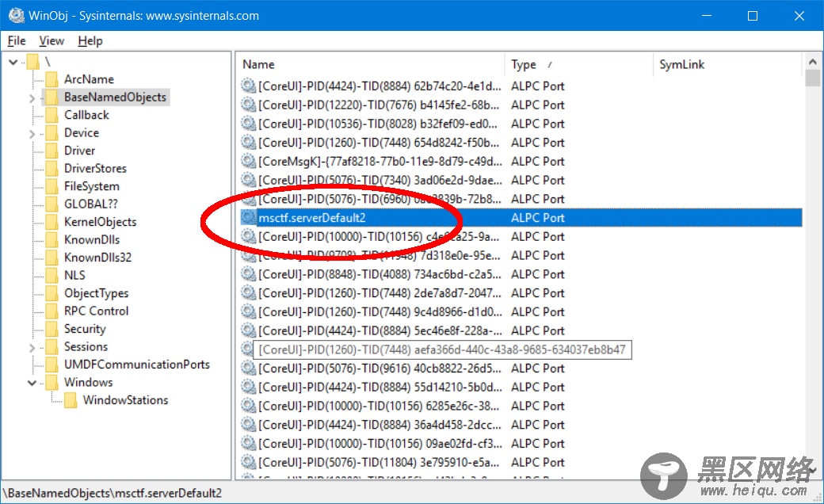Select the Driver folder icon in tree

click(x=51, y=151)
